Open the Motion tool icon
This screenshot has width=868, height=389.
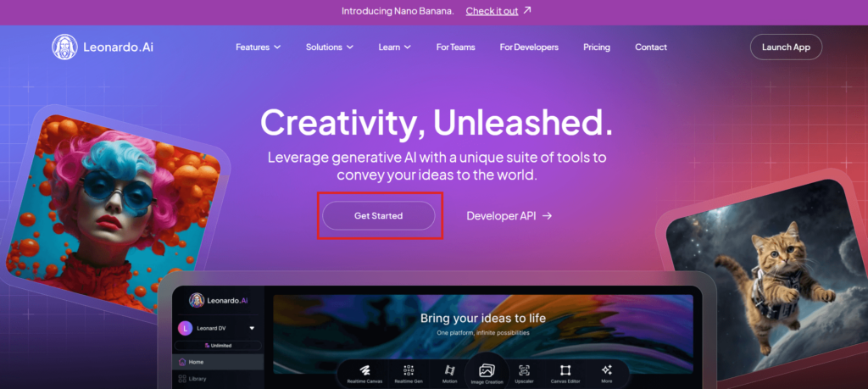(x=449, y=370)
